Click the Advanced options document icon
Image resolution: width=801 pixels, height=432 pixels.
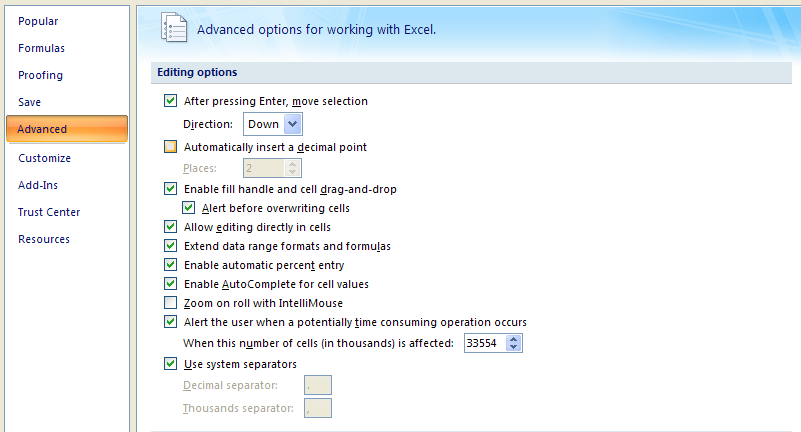pyautogui.click(x=174, y=27)
